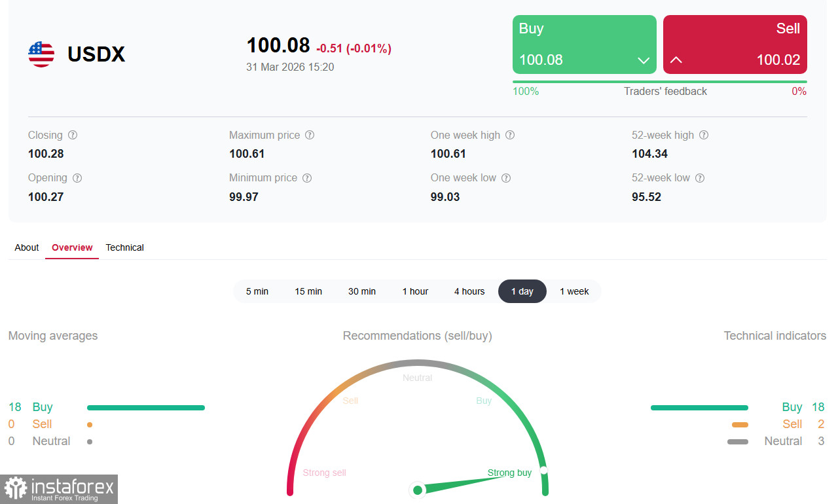This screenshot has height=504, width=838.
Task: Choose the 30 min timeframe
Action: tap(362, 291)
